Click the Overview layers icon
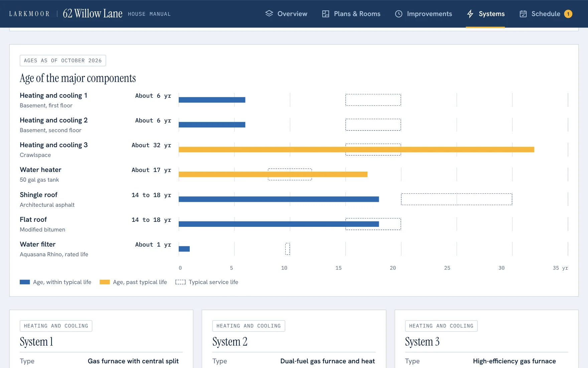Image resolution: width=588 pixels, height=368 pixels. click(269, 14)
